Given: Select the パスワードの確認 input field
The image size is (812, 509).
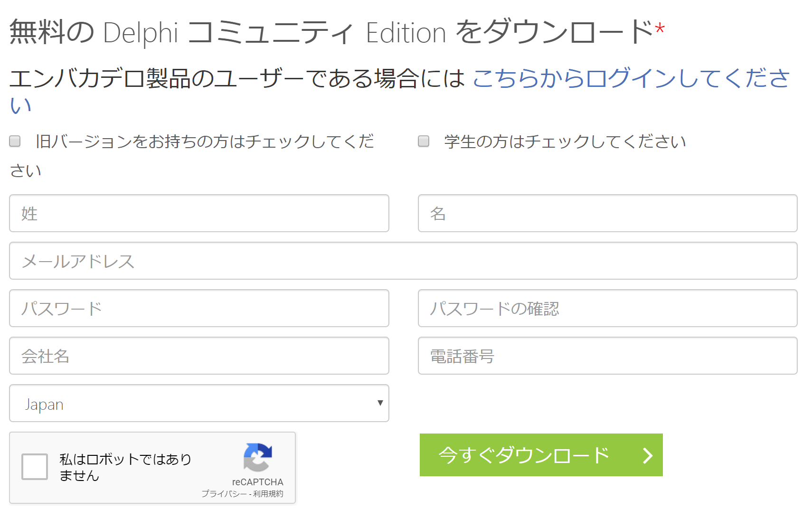Looking at the screenshot, I should tap(607, 308).
